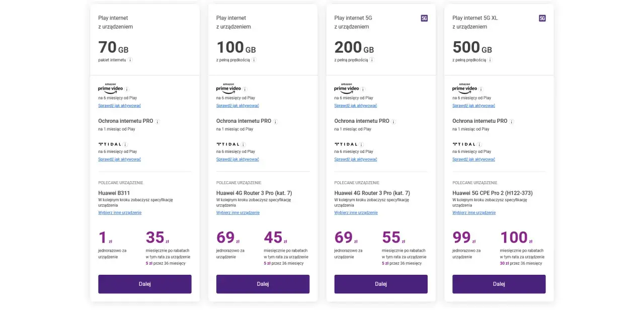Click Dalej button for 70 GB plan
644x313 pixels.
[145, 284]
